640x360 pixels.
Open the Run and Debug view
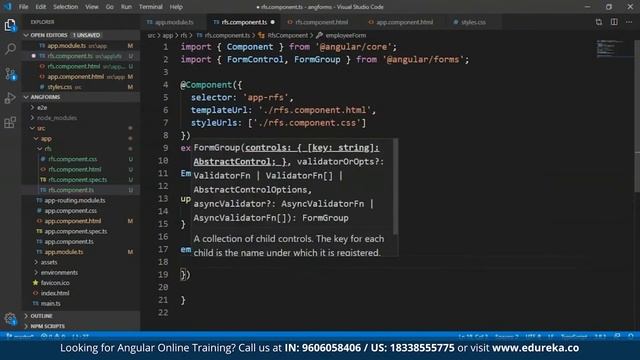10,98
